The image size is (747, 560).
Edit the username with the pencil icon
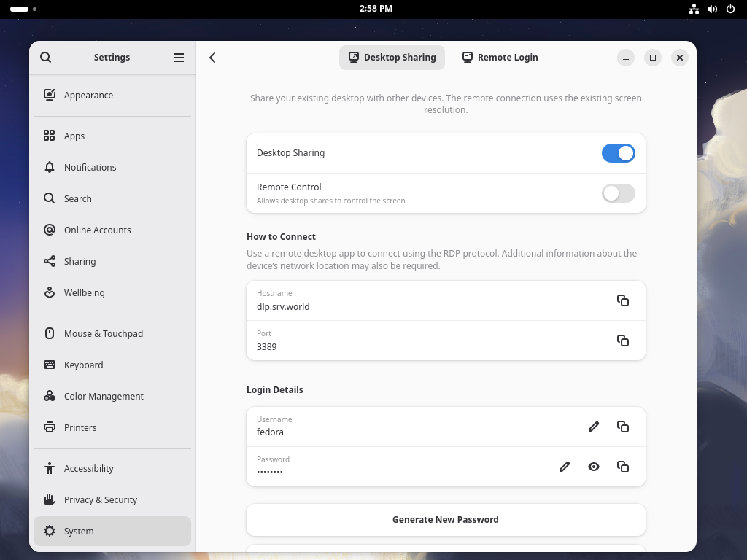click(594, 427)
